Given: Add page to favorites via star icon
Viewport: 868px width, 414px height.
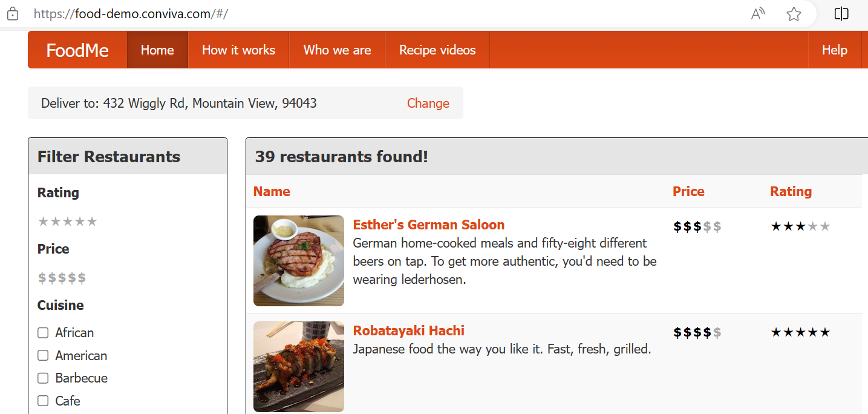Looking at the screenshot, I should (794, 14).
